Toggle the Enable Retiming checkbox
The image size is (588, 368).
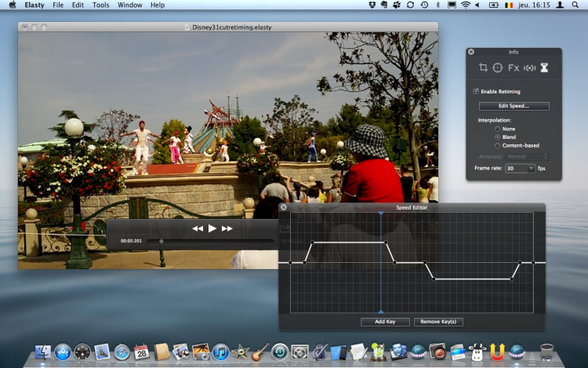coord(476,91)
